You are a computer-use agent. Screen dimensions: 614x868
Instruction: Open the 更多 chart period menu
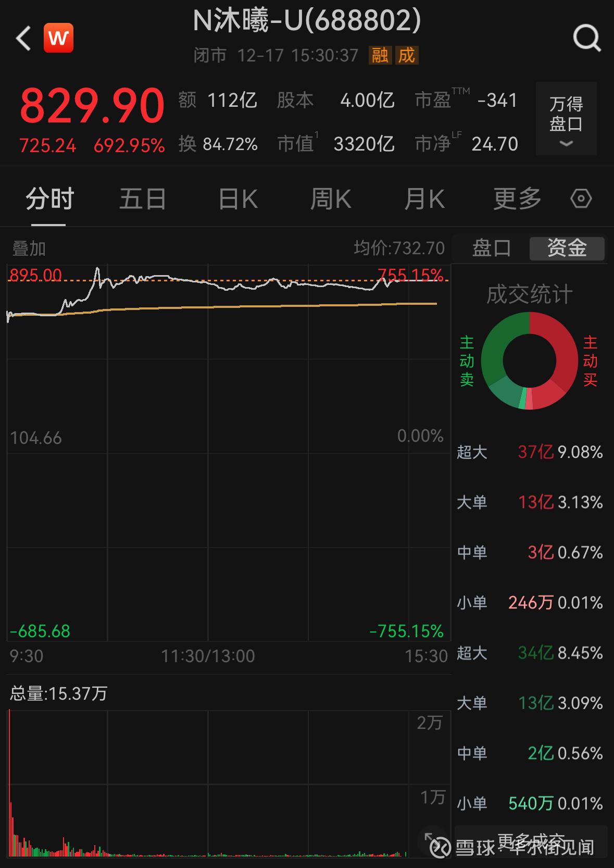coord(517,199)
